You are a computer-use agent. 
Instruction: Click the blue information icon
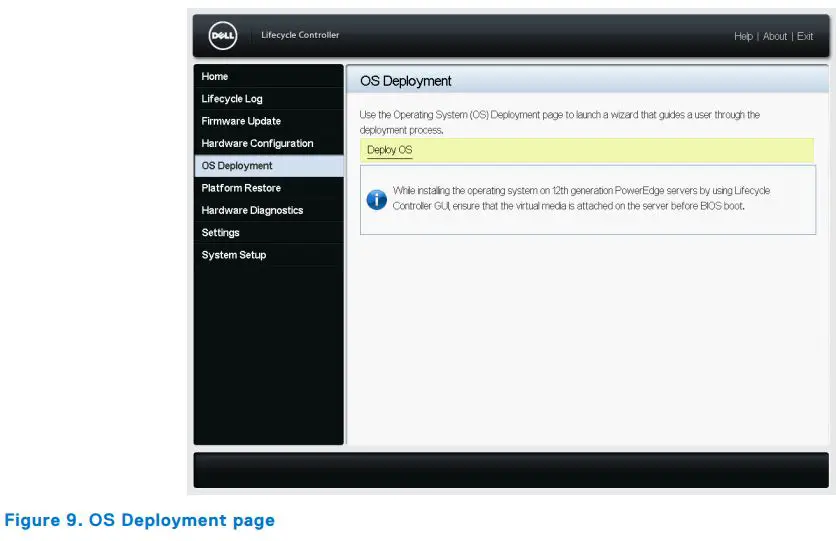pyautogui.click(x=377, y=199)
